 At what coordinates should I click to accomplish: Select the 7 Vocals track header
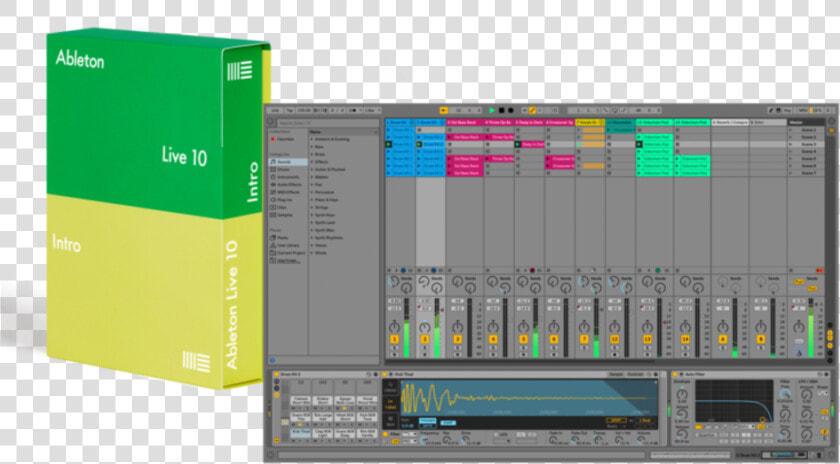click(x=590, y=123)
